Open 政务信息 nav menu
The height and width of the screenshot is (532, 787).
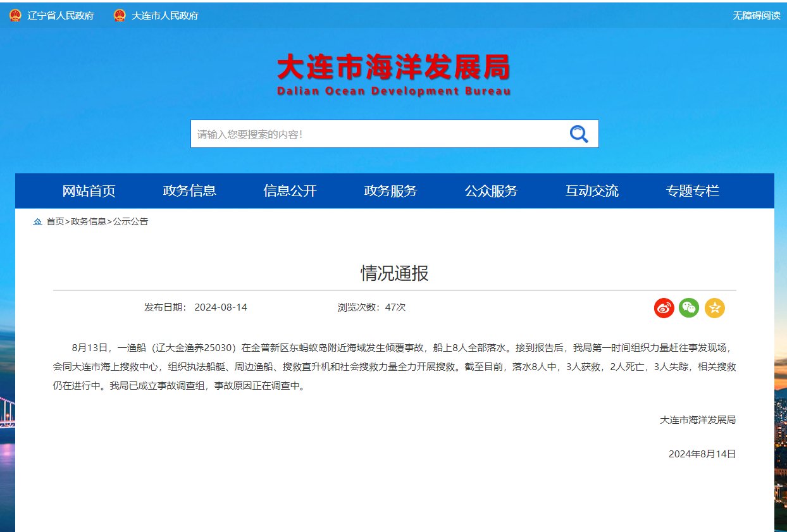(x=189, y=191)
